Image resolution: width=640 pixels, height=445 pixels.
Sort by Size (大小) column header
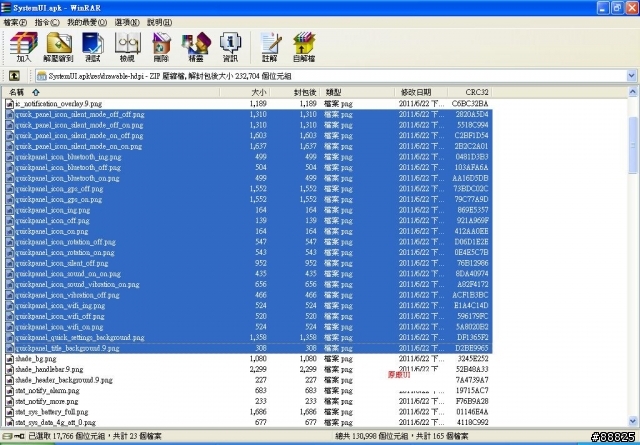245,92
